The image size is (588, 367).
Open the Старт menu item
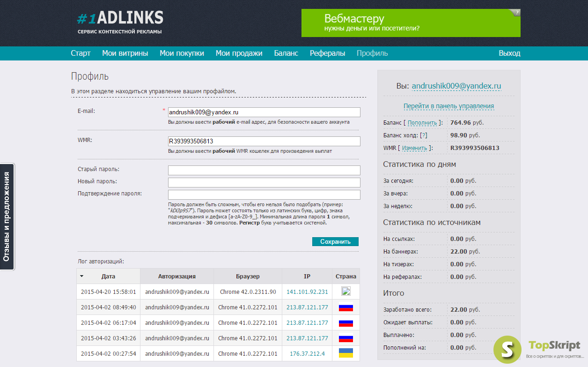(x=81, y=53)
